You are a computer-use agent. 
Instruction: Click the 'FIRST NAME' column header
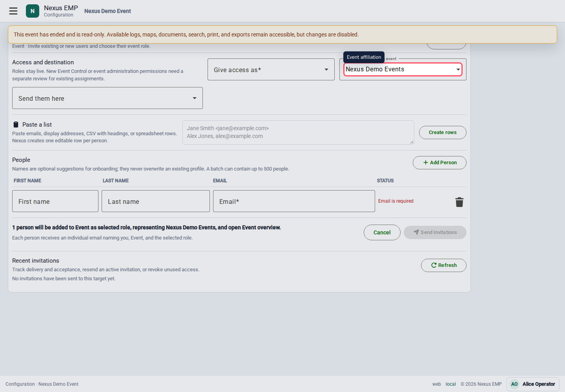point(27,181)
